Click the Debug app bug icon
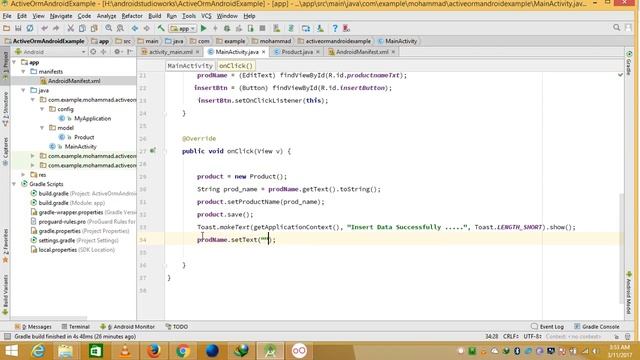The image size is (640, 360). pyautogui.click(x=227, y=28)
